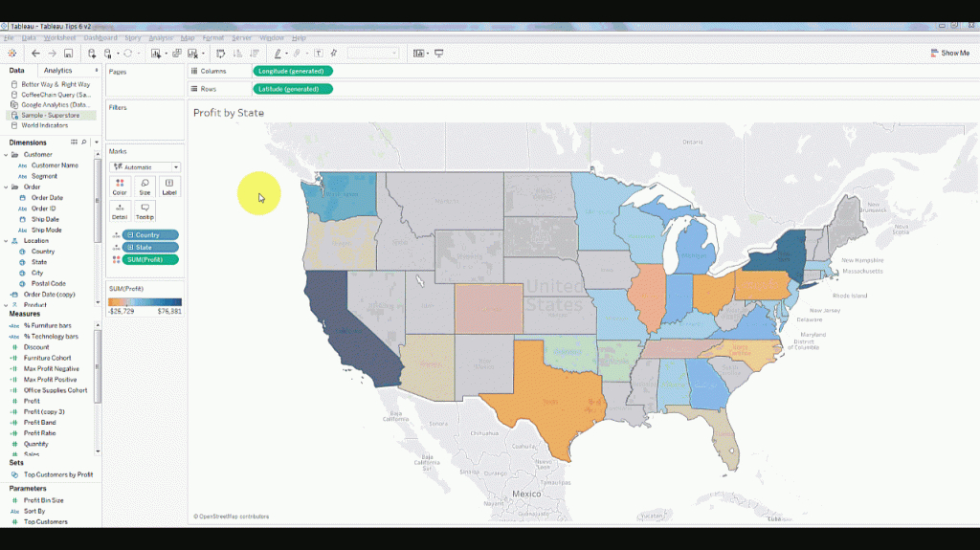Open the Analysis menu
980x550 pixels.
click(x=161, y=38)
